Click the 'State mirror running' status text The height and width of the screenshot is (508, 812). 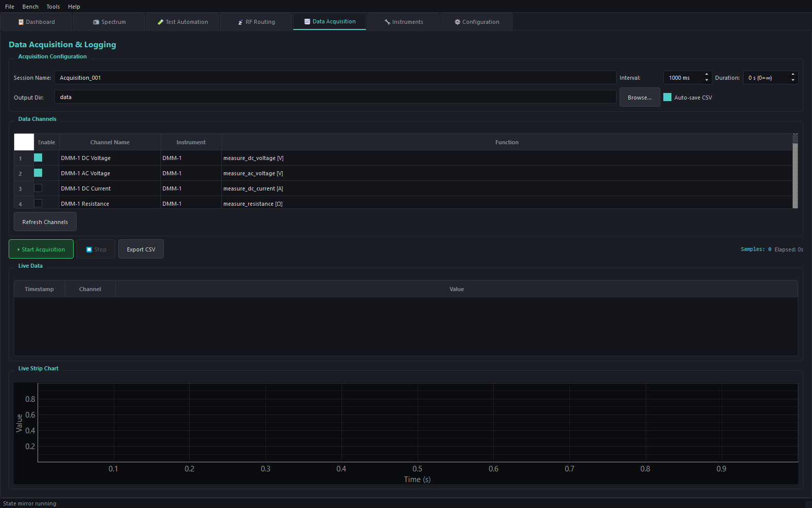(29, 503)
